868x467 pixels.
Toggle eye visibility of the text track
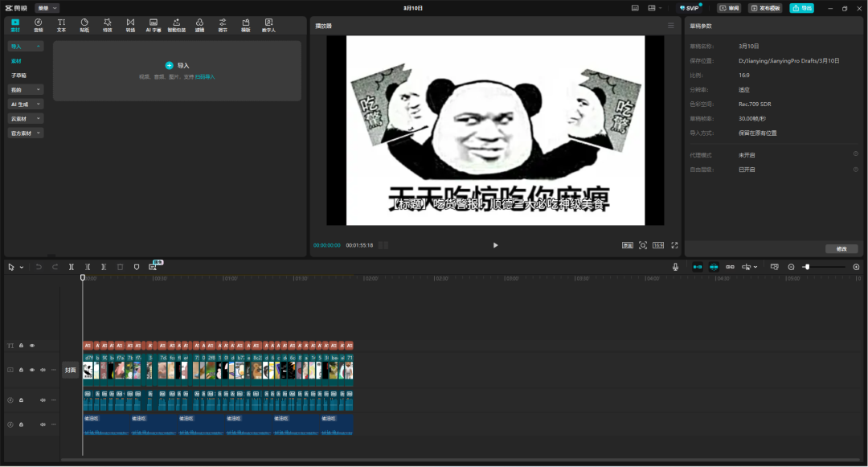click(32, 346)
